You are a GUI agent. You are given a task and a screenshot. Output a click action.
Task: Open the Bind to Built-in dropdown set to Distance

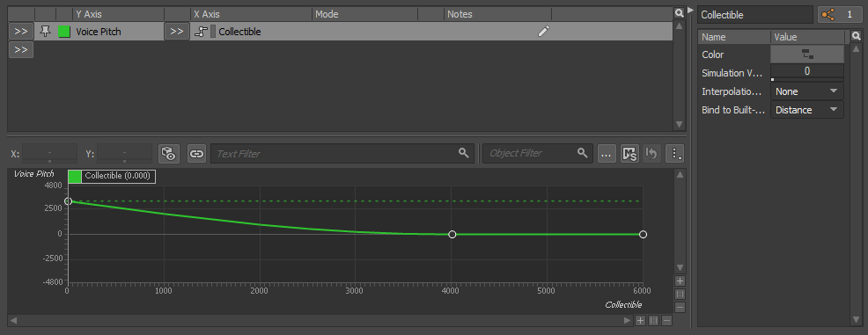coord(807,110)
